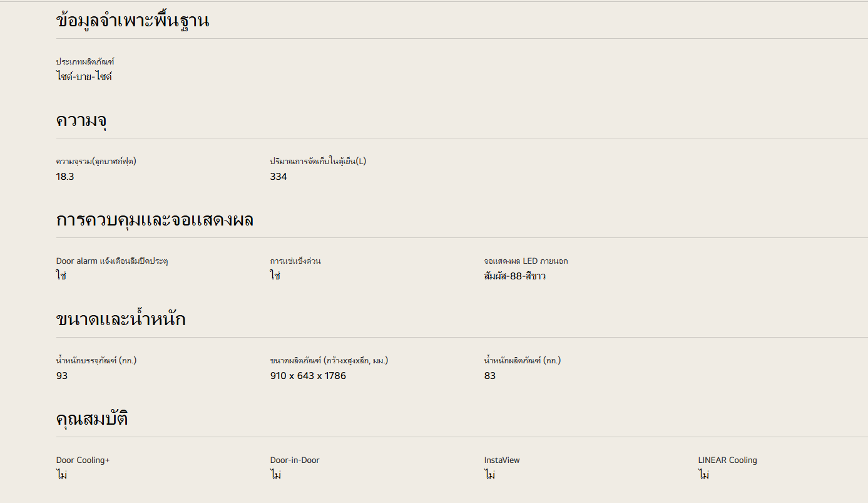The image size is (868, 503).
Task: Click the 83 product weight value
Action: [490, 376]
